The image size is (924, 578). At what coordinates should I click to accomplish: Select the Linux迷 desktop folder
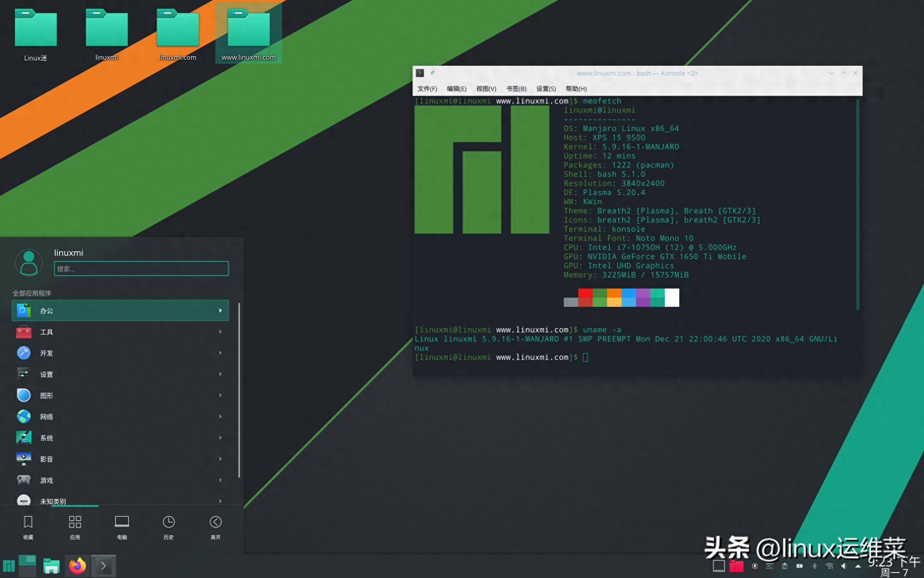[36, 36]
